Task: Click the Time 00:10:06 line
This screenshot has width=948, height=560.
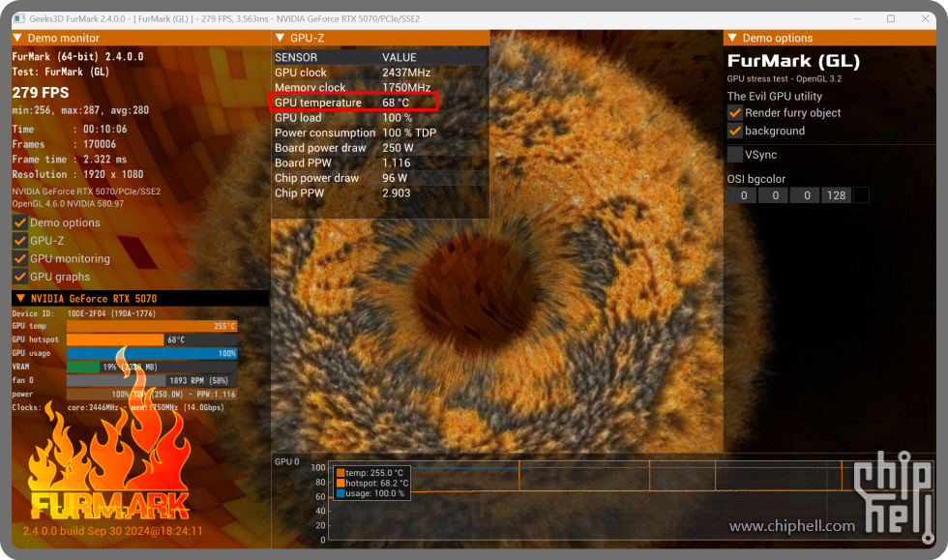Action: pos(70,130)
